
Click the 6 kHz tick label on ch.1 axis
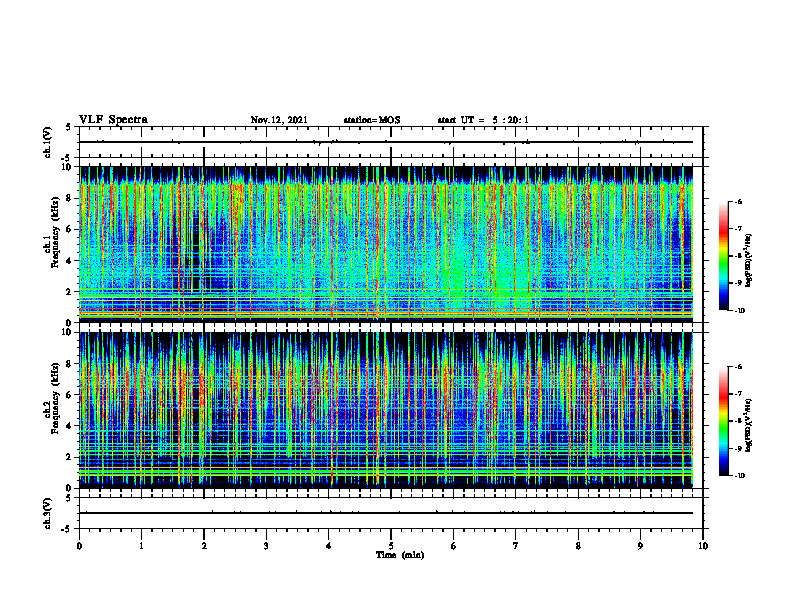(69, 229)
